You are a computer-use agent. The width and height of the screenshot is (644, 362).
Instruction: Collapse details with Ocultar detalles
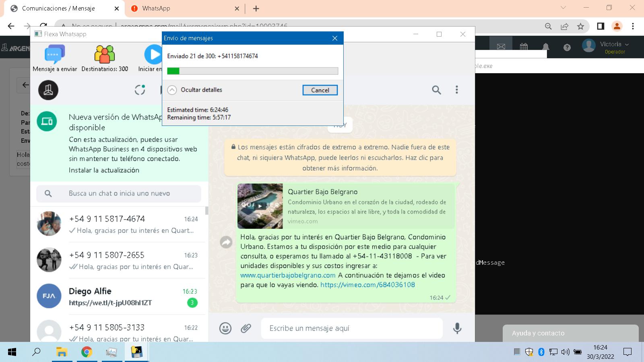195,90
